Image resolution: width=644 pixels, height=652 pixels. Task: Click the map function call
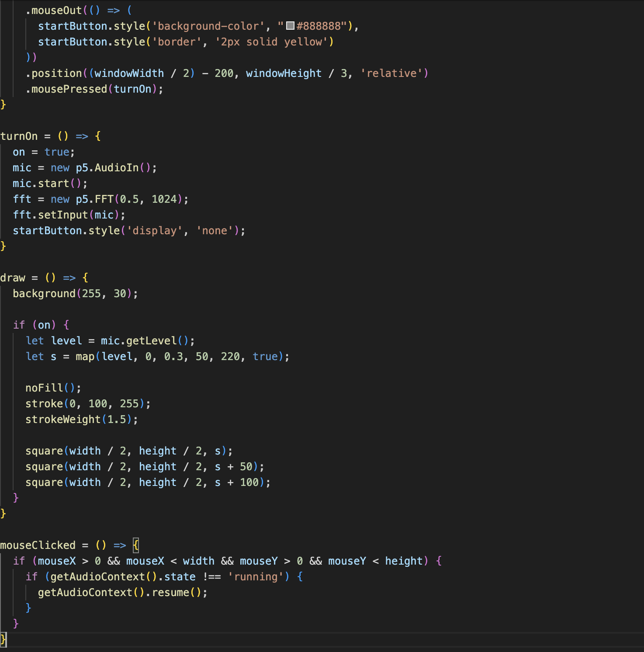85,356
